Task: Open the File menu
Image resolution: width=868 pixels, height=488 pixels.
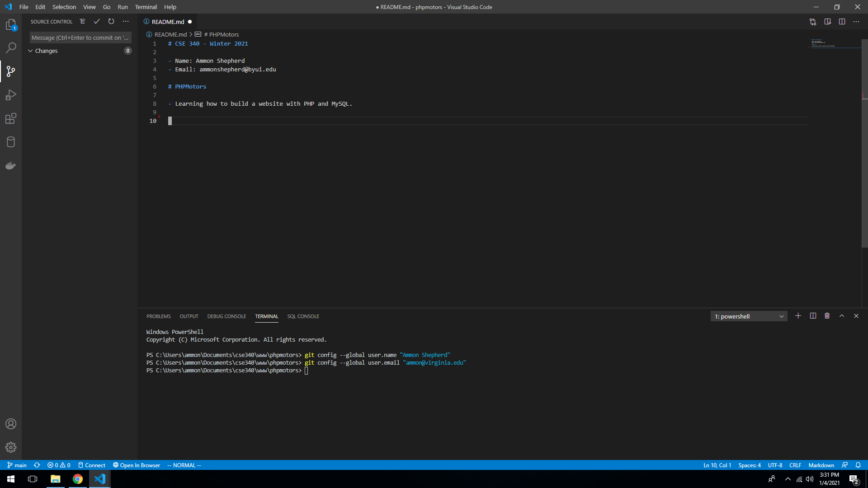Action: click(x=24, y=7)
